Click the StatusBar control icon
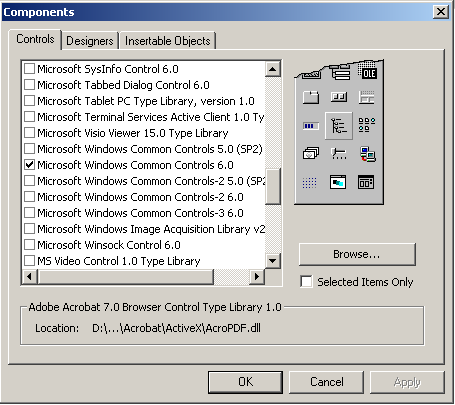The height and width of the screenshot is (405, 455). pos(367,97)
